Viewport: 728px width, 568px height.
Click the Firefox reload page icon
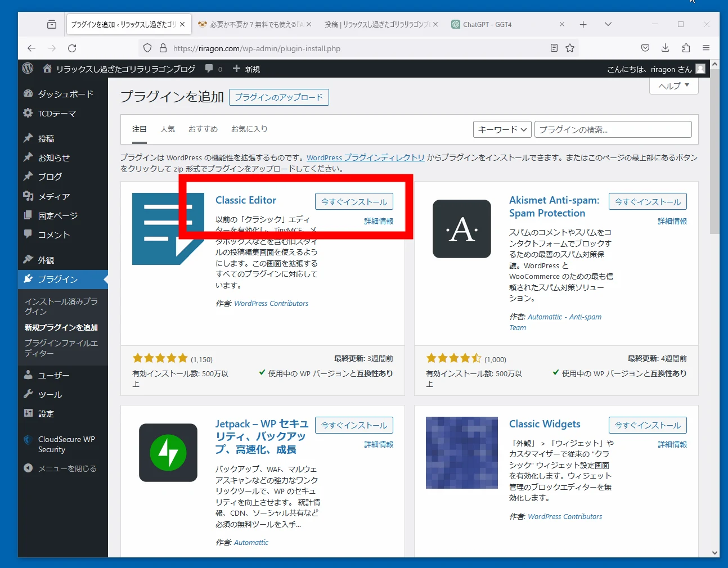pos(72,48)
